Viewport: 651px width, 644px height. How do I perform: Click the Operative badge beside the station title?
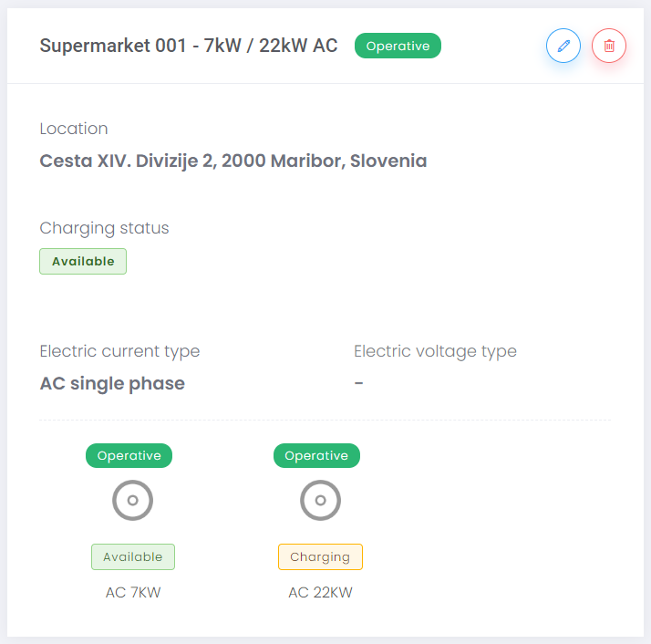398,46
